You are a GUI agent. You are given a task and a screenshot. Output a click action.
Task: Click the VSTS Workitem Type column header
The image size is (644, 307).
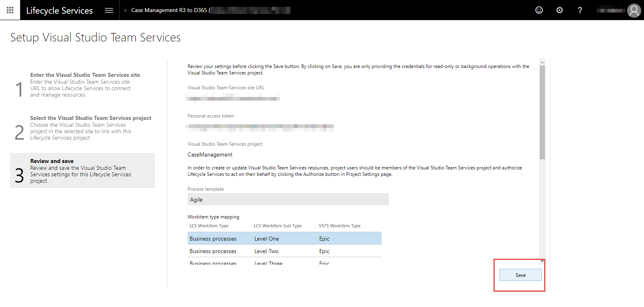click(x=340, y=226)
